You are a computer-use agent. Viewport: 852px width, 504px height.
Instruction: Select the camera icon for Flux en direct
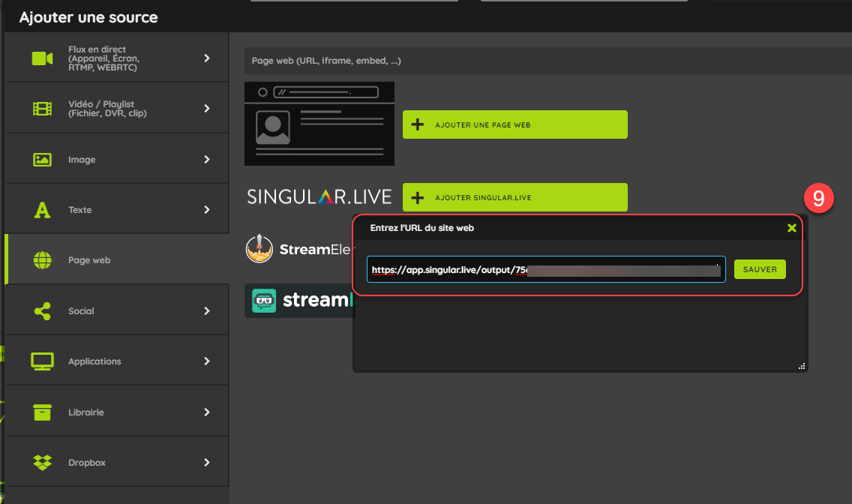(x=43, y=58)
